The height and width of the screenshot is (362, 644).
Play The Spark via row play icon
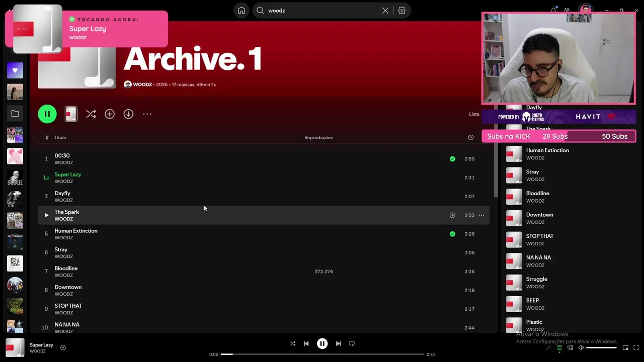point(46,215)
